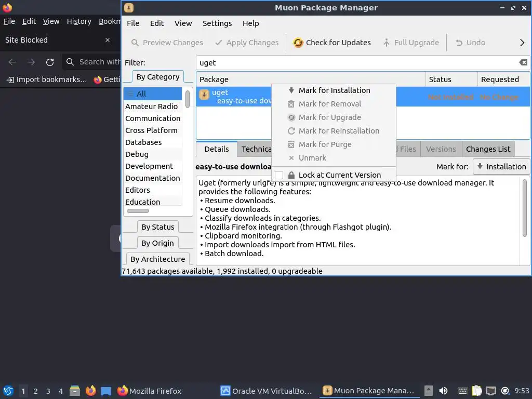Open the file manager icon in taskbar
Viewport: 532px width, 399px height.
coord(75,391)
